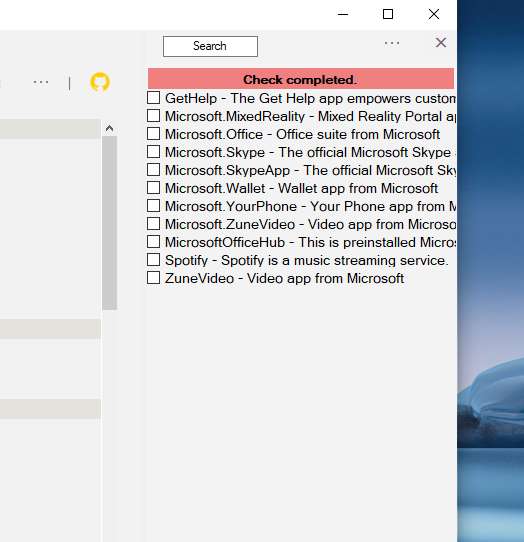Click 'Wallet app from Microsoft' description
Viewport: 524px width, 542px height.
pyautogui.click(x=358, y=188)
